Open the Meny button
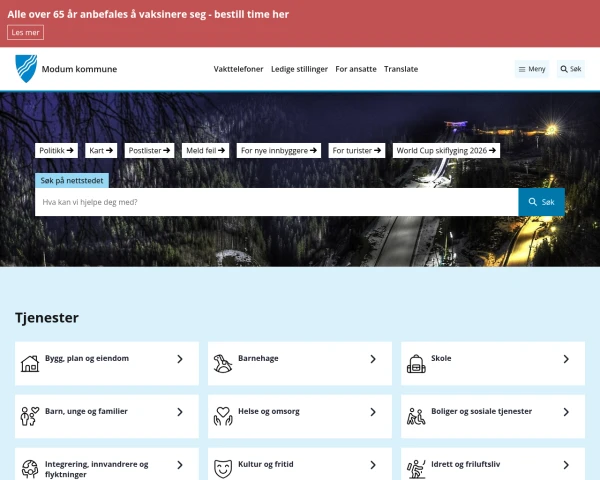Screen dimensions: 600x480 tap(532, 69)
